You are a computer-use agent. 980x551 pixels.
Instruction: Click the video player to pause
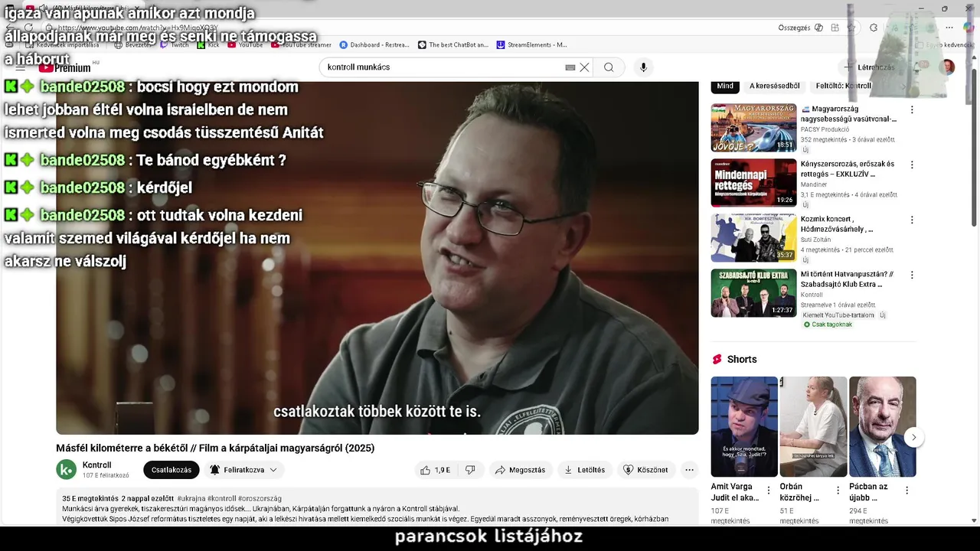[377, 258]
